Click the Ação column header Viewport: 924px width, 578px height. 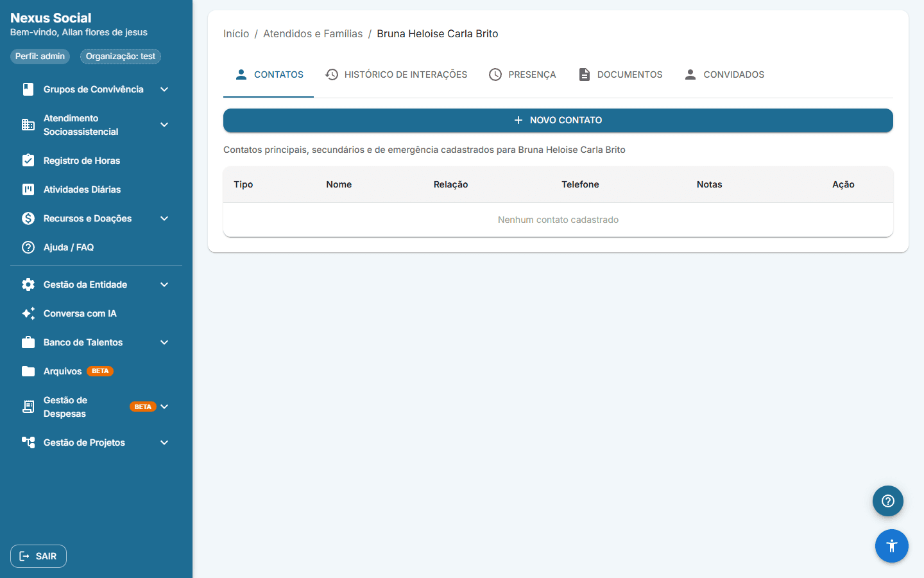point(843,184)
